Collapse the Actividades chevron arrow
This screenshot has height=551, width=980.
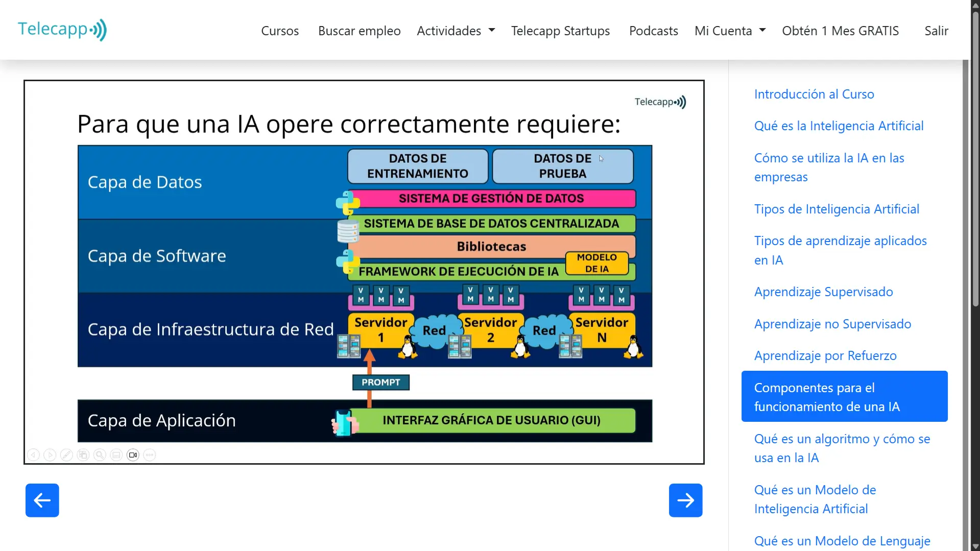pyautogui.click(x=491, y=30)
